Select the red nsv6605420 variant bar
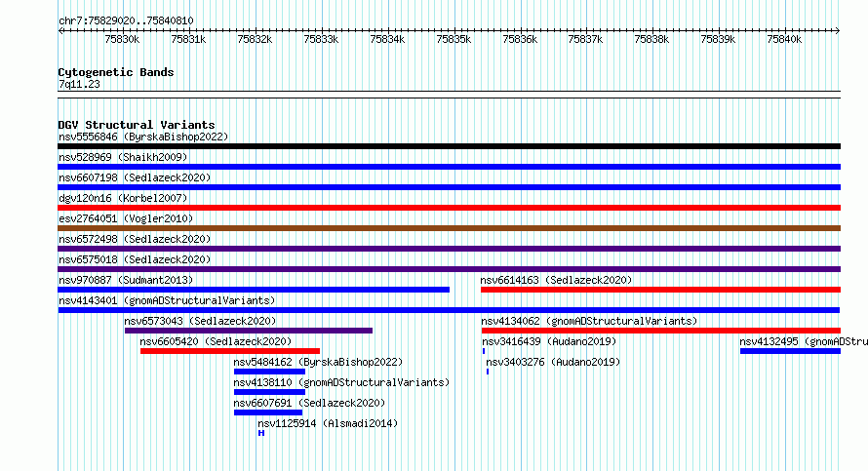The width and height of the screenshot is (868, 471). [230, 351]
